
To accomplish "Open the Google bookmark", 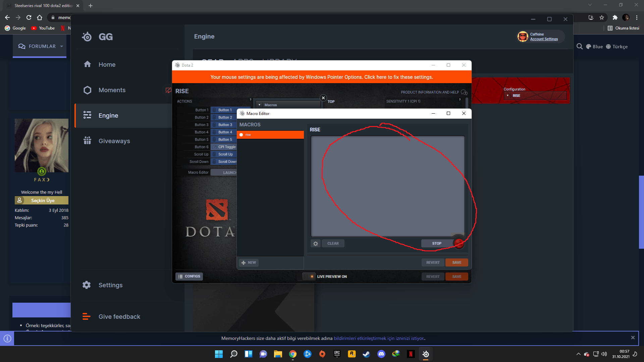I will (15, 28).
